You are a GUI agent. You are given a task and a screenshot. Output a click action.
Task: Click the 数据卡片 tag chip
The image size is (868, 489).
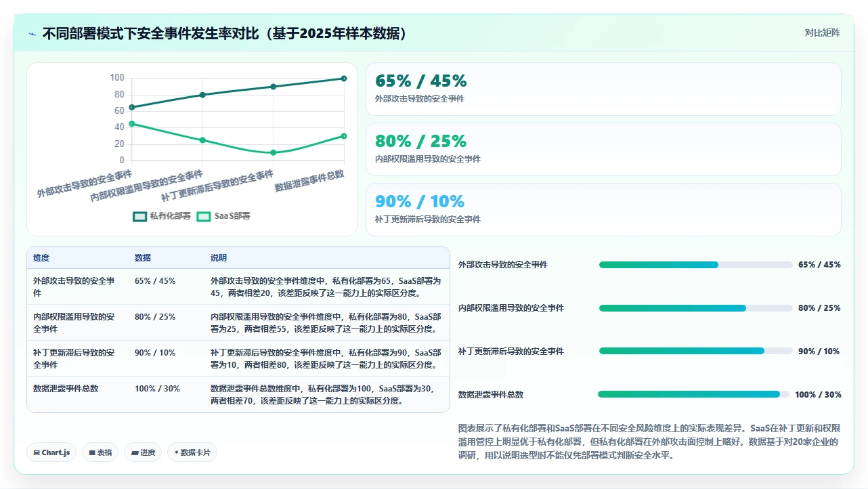pos(192,452)
